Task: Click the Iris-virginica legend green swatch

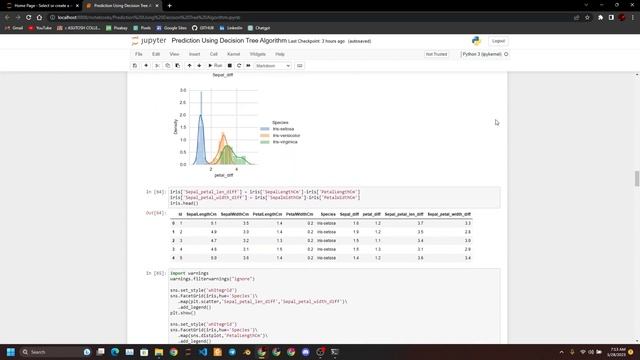Action: click(x=264, y=142)
